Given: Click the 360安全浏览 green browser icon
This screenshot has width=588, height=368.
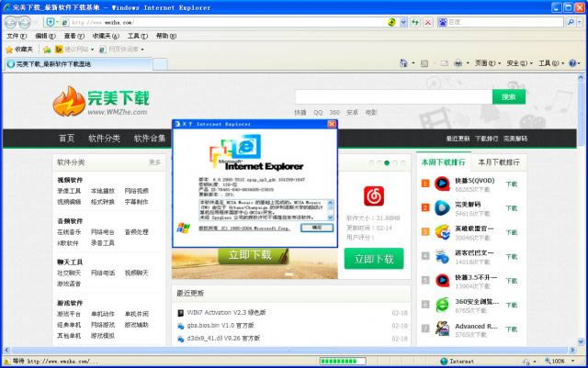Looking at the screenshot, I should 442,305.
